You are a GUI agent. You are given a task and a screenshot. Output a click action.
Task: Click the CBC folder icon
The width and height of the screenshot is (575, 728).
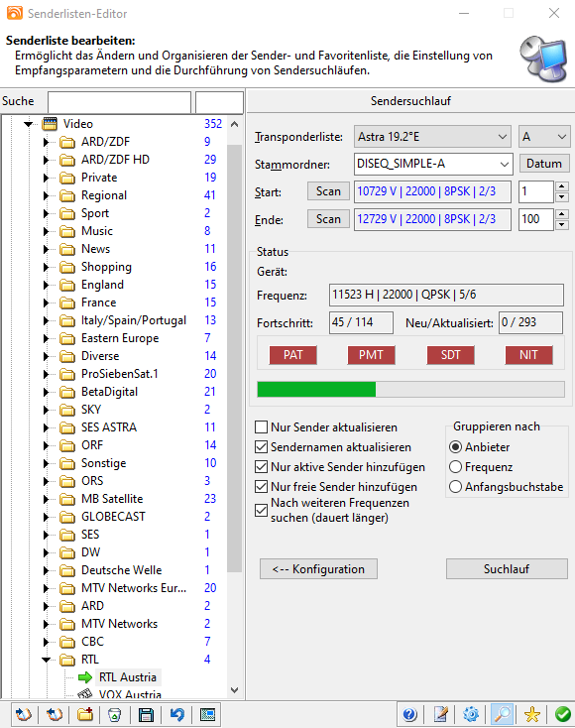pos(67,642)
